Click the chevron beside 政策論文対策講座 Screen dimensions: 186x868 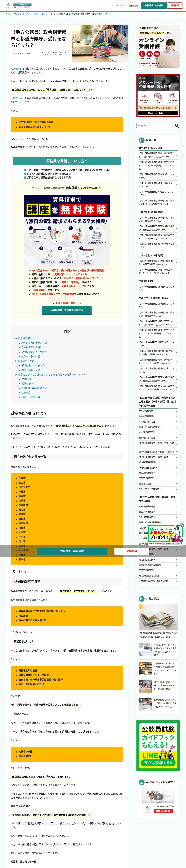coord(177,560)
